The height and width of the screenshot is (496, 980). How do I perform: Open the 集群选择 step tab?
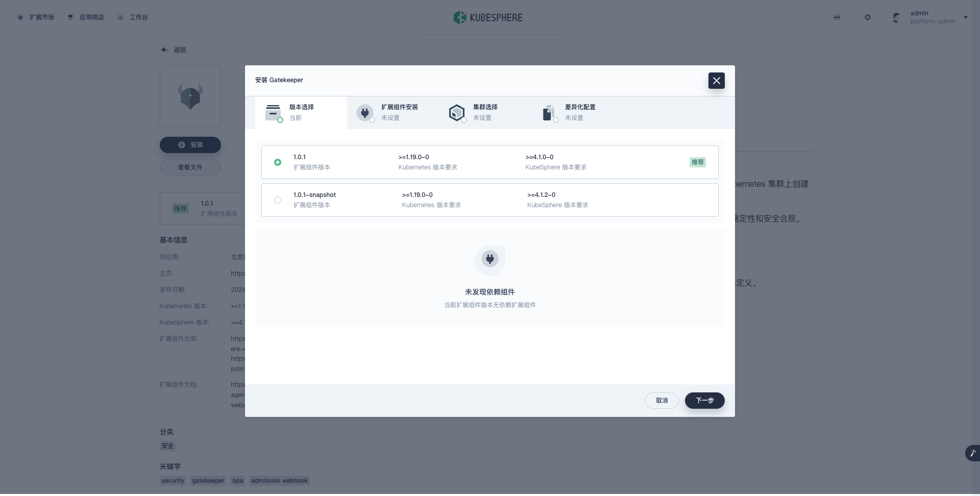pos(485,112)
